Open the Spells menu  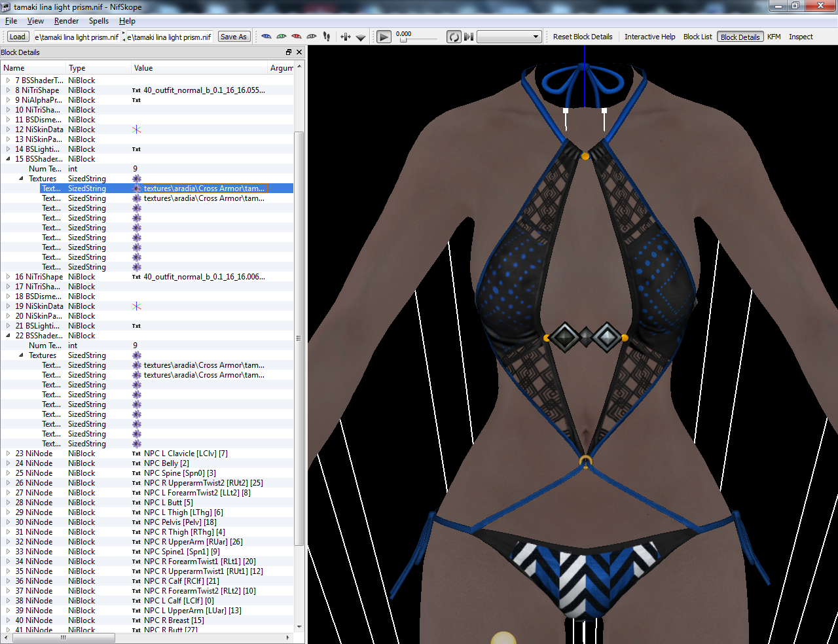[x=99, y=21]
